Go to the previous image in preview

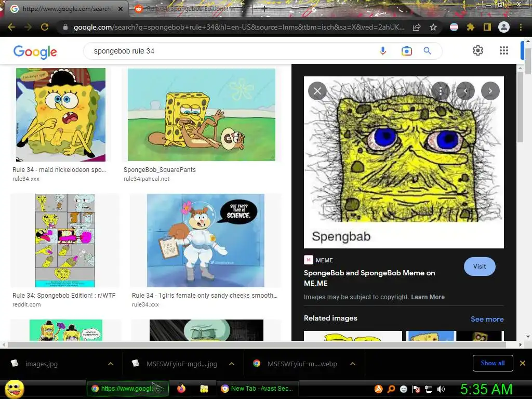[x=465, y=91]
